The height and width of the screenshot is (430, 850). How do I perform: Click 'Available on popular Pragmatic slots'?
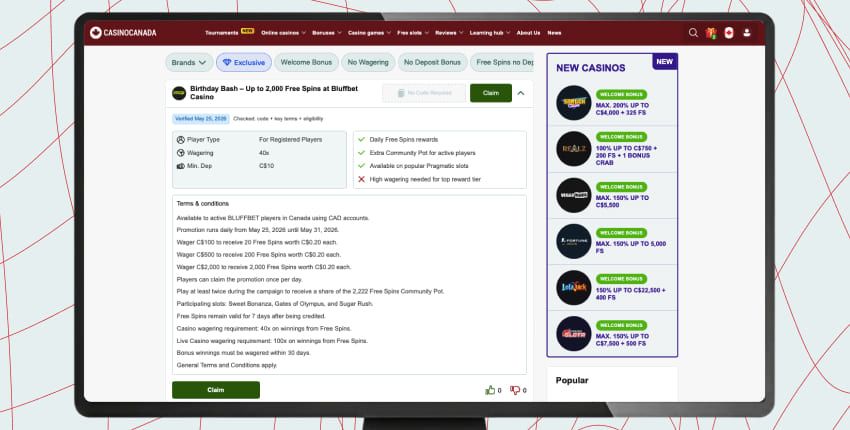coord(419,166)
